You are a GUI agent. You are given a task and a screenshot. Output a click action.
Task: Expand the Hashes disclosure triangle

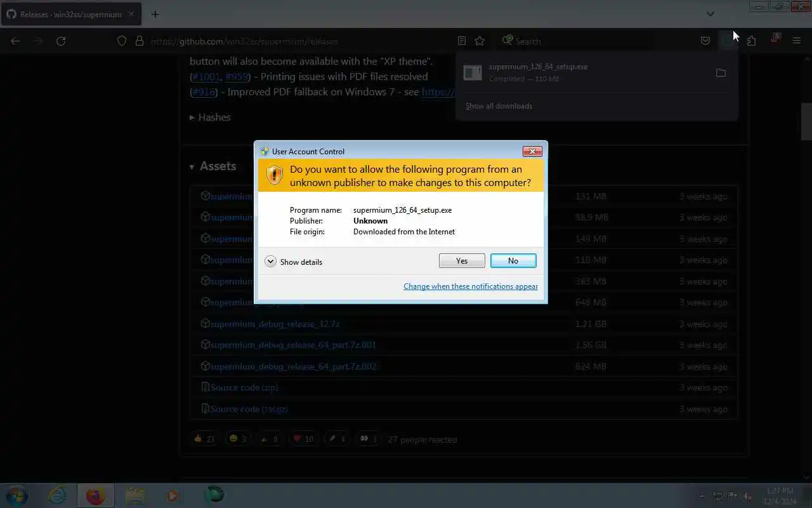coord(192,117)
